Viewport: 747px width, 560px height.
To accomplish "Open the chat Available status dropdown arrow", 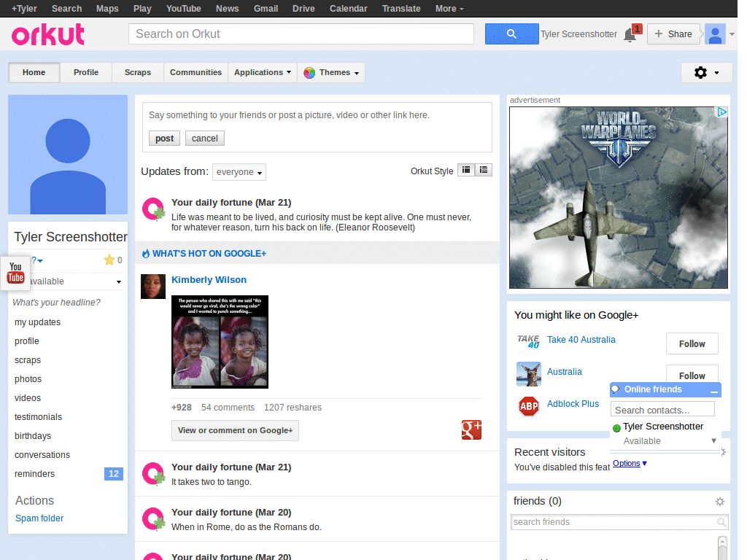I will tap(713, 441).
